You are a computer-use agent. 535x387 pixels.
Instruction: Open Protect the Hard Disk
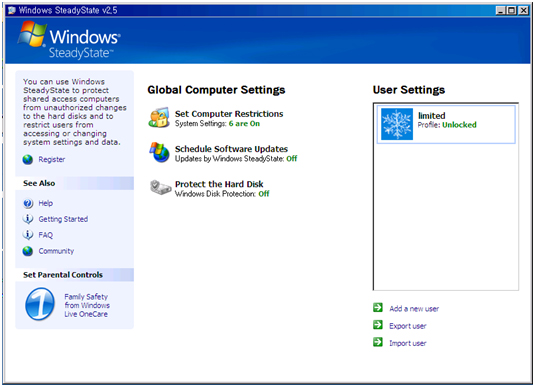pyautogui.click(x=219, y=184)
